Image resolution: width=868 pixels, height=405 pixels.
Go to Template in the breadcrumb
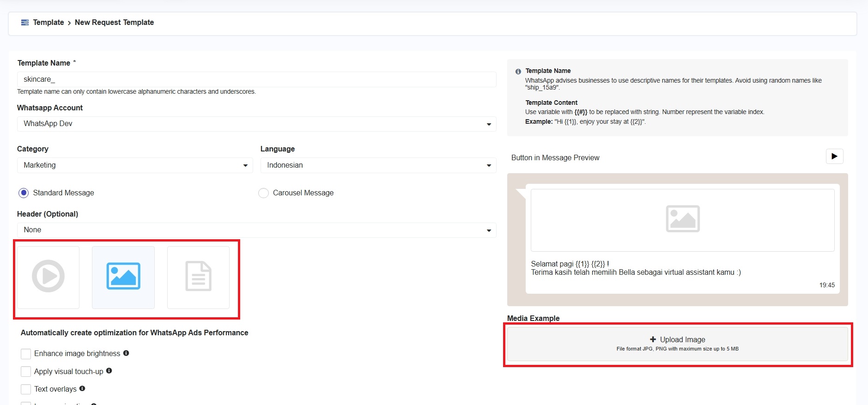coord(49,23)
